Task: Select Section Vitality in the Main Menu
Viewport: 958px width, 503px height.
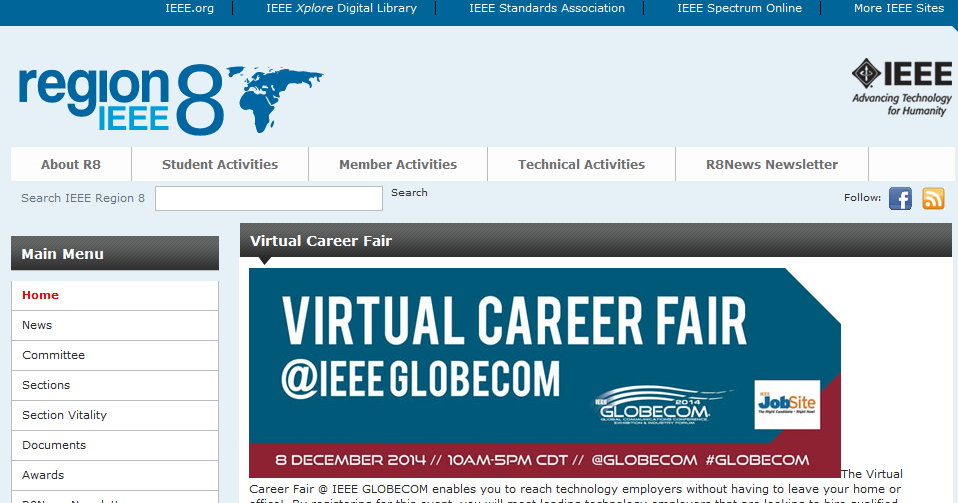Action: tap(115, 415)
